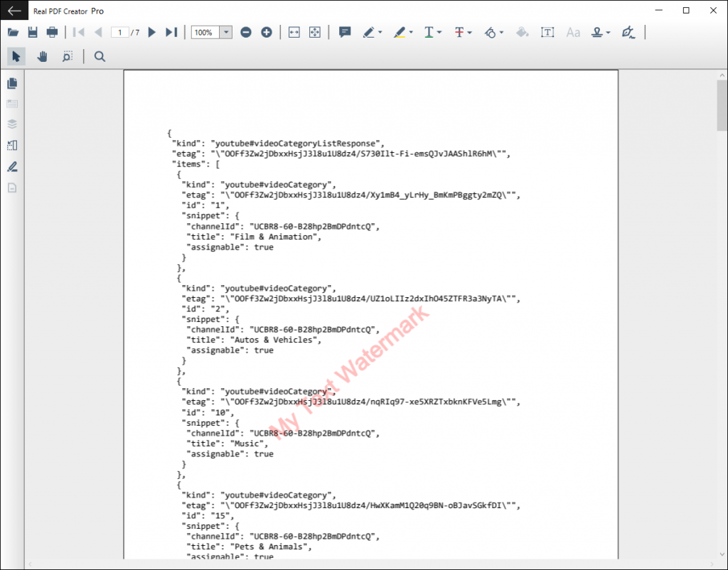Image resolution: width=728 pixels, height=570 pixels.
Task: Open the search magnifier tool
Action: click(100, 57)
